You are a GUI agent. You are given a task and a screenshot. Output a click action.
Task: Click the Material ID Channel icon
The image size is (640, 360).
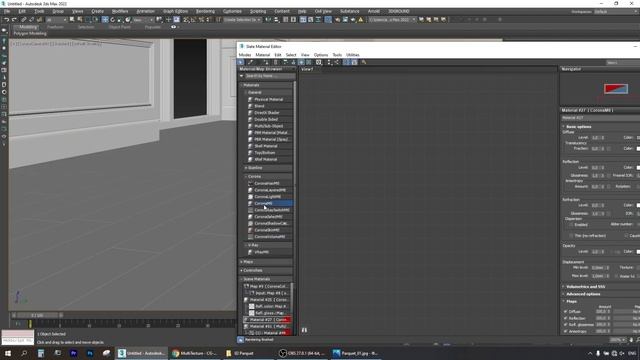pyautogui.click(x=319, y=62)
